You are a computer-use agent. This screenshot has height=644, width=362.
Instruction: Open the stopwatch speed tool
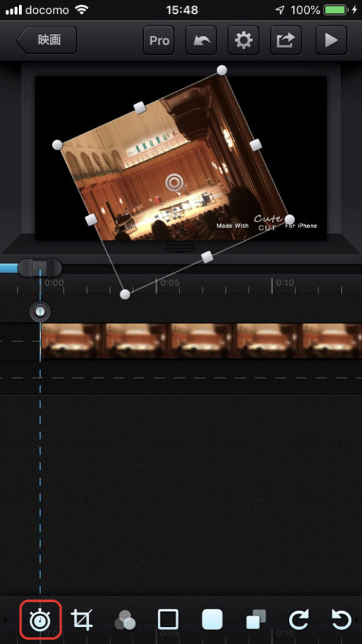(40, 619)
